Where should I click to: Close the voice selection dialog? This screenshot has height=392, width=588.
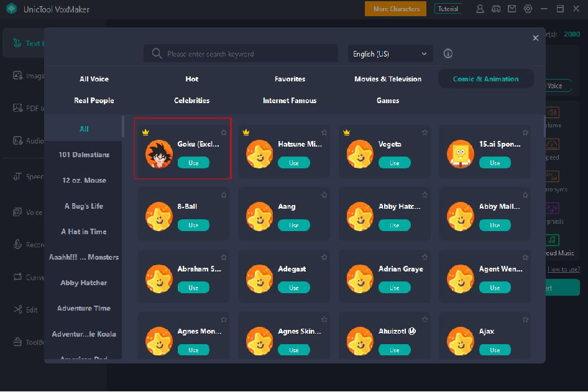536,38
